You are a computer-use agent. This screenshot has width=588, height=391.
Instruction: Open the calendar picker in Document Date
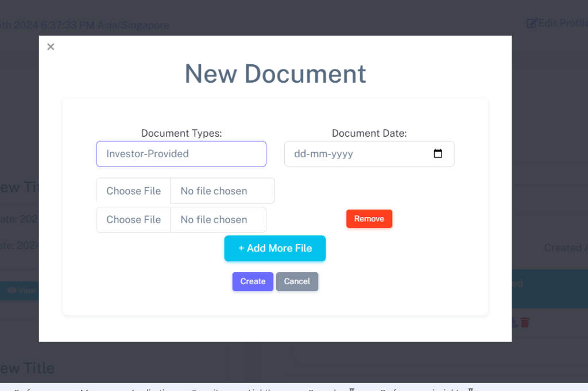tap(438, 154)
